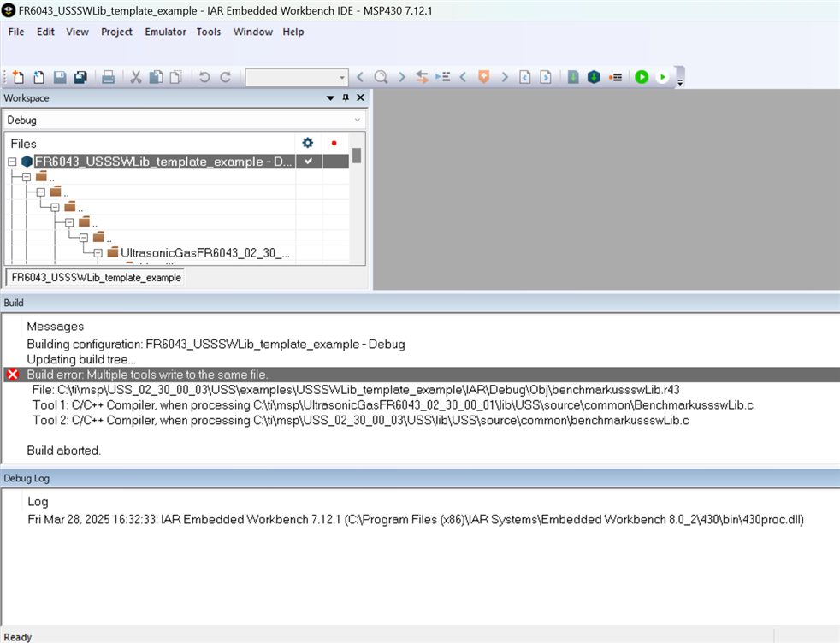Click the Print toolbar icon
Screen dimensions: 840x643
click(109, 77)
